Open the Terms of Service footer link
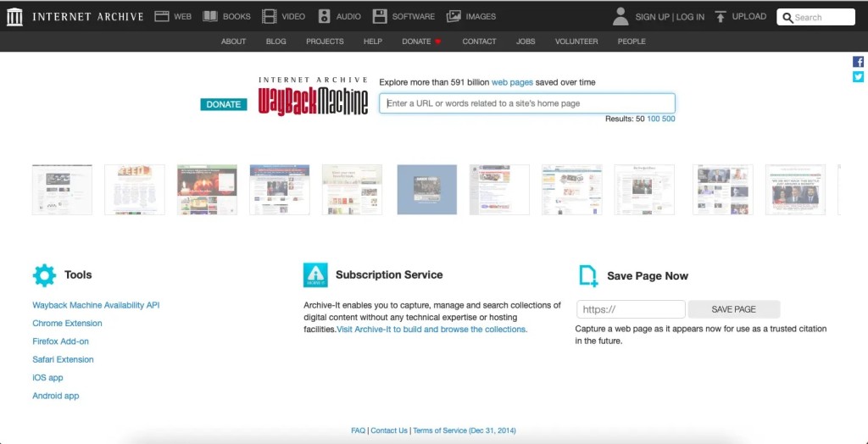Screen dimensions: 868x444 pyautogui.click(x=465, y=430)
